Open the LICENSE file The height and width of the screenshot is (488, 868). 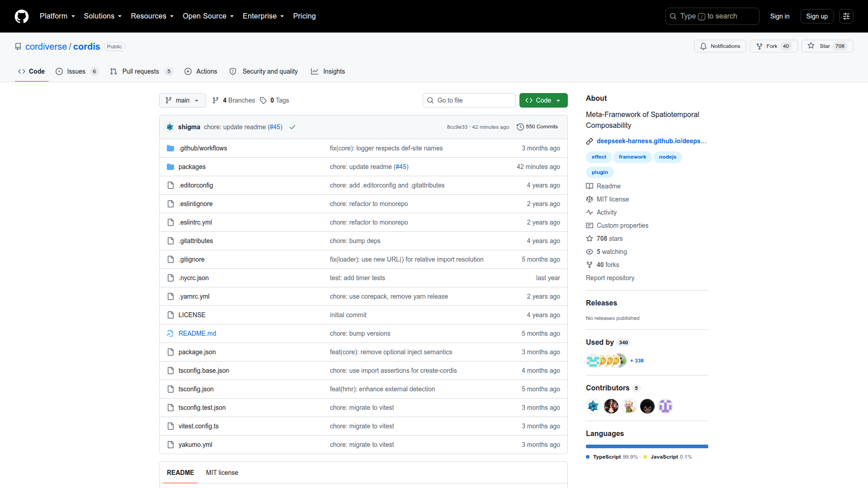(x=192, y=315)
